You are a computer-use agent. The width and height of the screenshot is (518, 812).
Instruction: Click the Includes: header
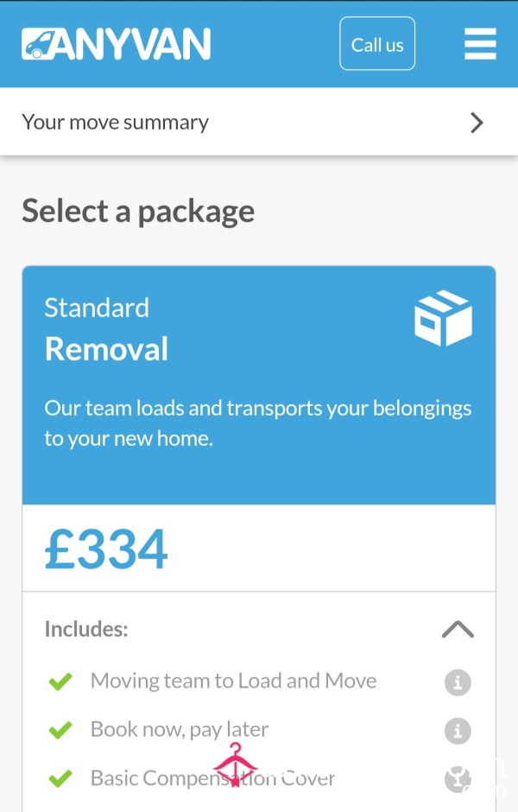[x=86, y=629]
